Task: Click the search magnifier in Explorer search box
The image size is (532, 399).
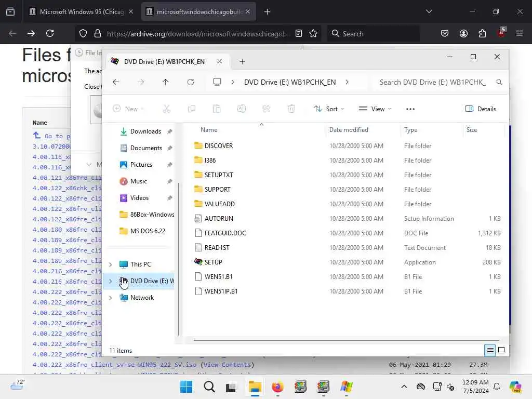Action: tap(499, 82)
